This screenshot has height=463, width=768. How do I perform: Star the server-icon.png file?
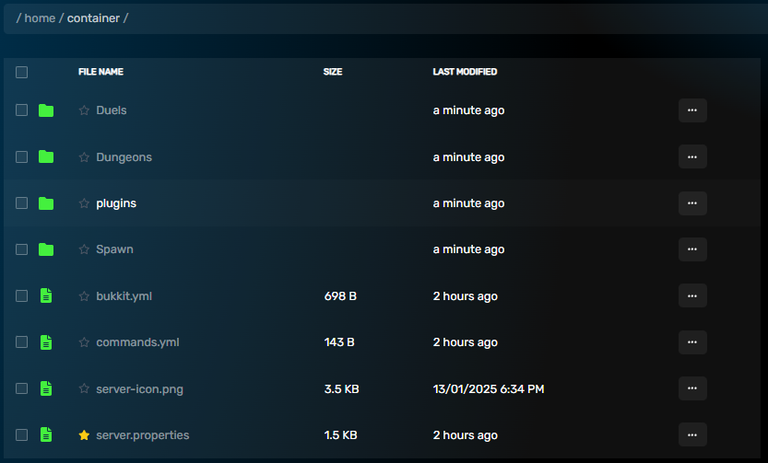[x=84, y=389]
